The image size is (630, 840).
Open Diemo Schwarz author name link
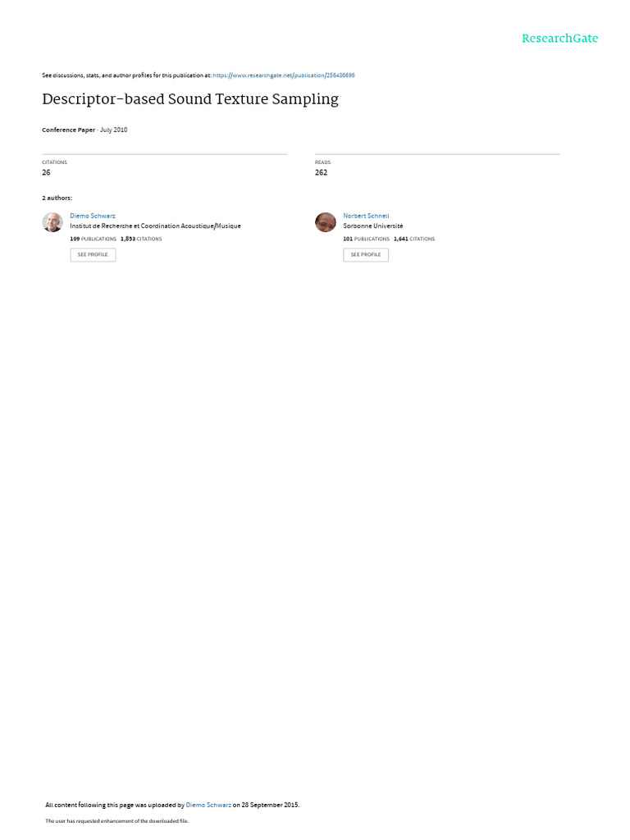92,216
